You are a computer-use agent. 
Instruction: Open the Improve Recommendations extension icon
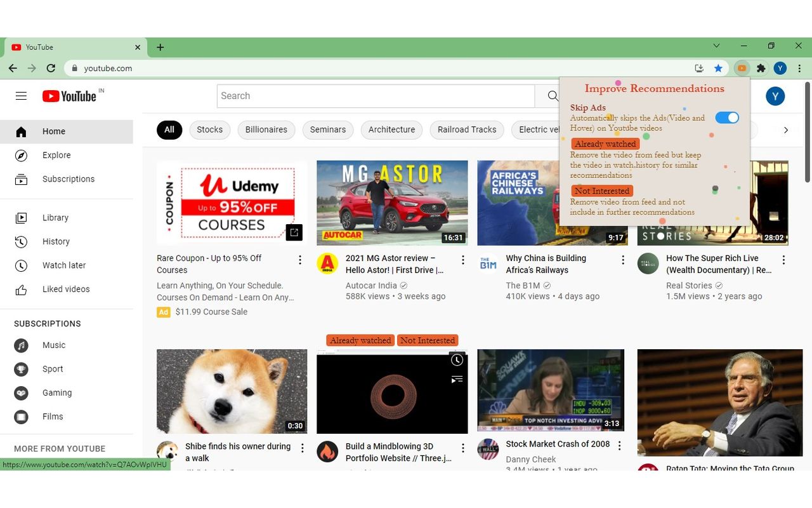click(x=742, y=68)
